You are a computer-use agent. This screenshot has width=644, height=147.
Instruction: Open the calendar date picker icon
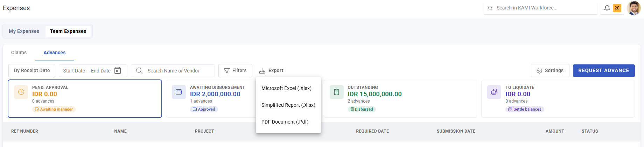click(x=118, y=71)
